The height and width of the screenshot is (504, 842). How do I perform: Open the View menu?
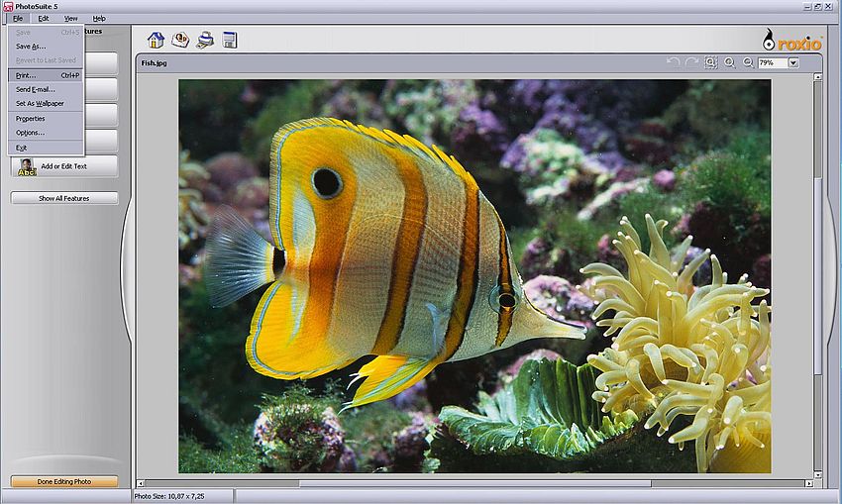point(71,18)
